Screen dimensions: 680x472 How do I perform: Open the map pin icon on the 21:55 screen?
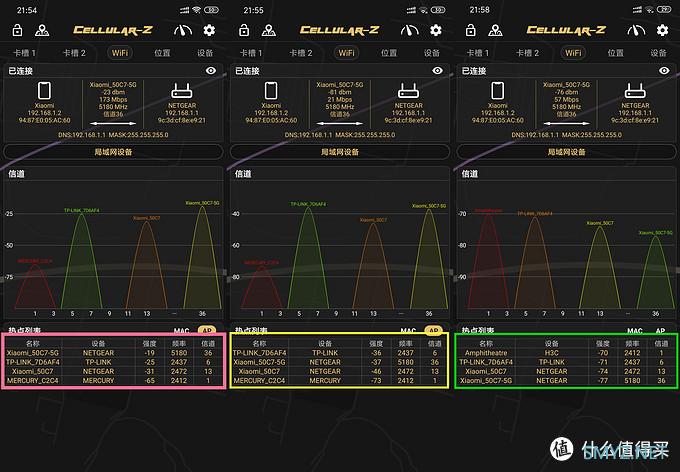click(x=269, y=30)
